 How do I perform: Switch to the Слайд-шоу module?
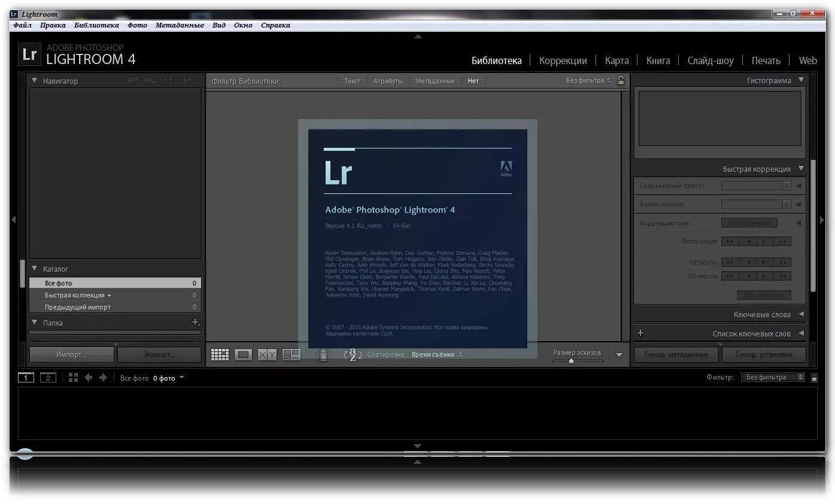pyautogui.click(x=710, y=60)
